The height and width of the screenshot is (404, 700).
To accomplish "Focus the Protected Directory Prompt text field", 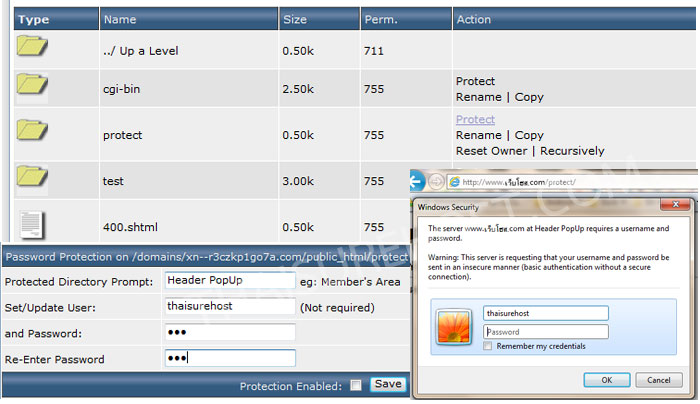I will point(229,281).
